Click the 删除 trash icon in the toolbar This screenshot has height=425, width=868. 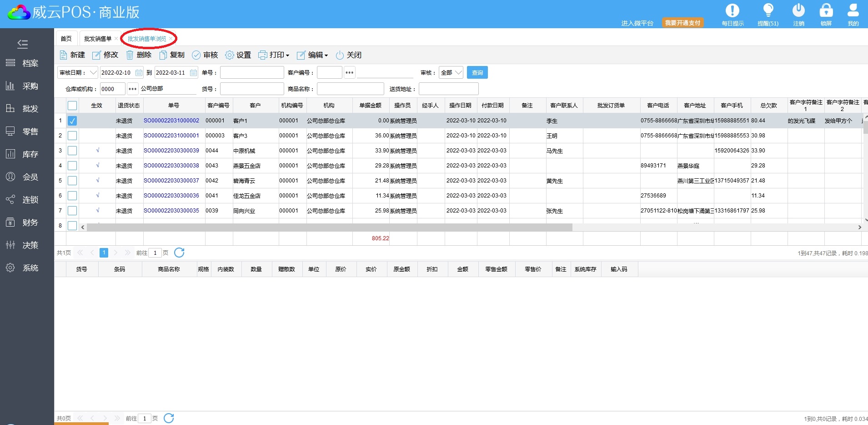(130, 55)
